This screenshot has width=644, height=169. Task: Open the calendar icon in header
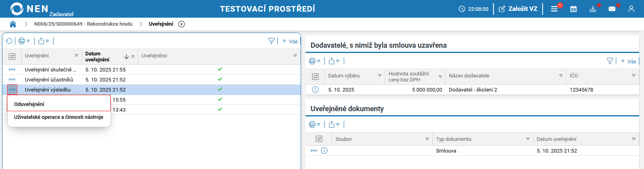click(574, 9)
